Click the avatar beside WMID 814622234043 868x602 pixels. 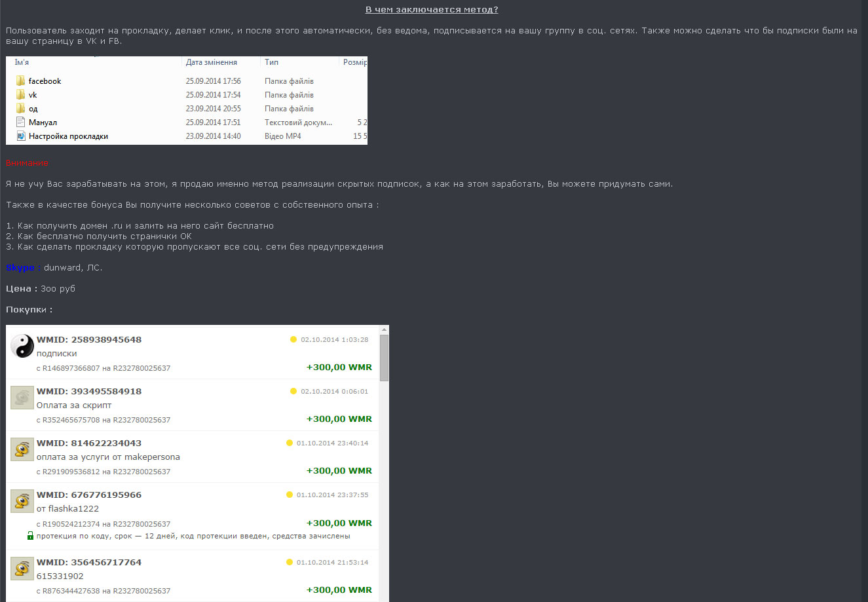click(22, 449)
